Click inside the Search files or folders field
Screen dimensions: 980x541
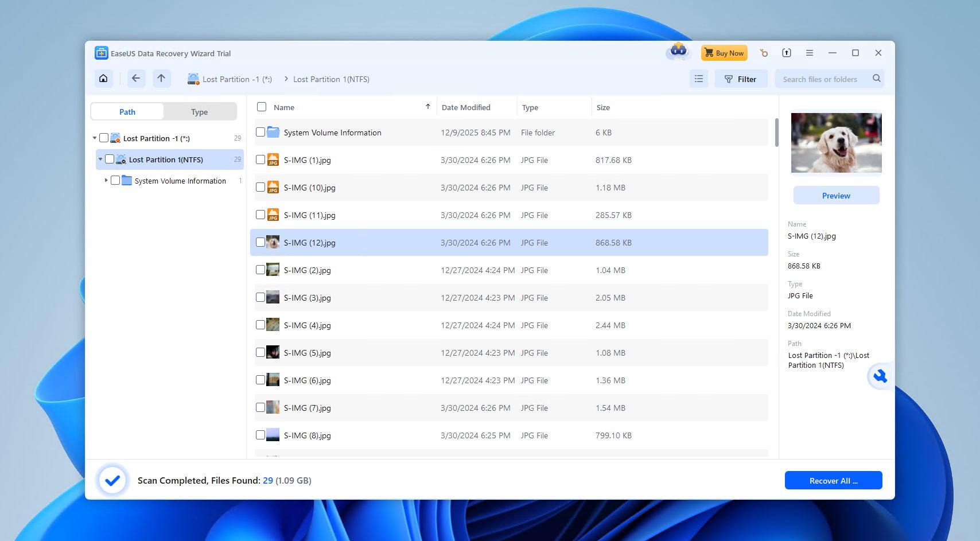click(820, 79)
